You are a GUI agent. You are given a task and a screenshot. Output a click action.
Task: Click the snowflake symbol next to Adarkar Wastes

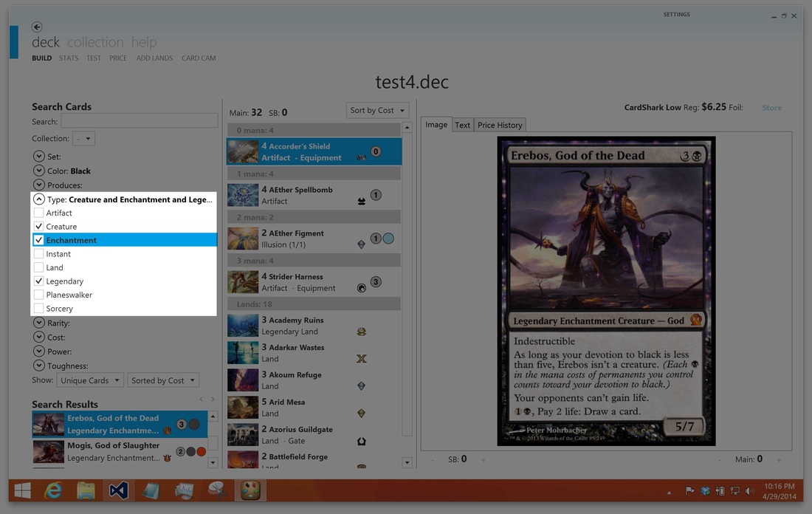coord(361,358)
